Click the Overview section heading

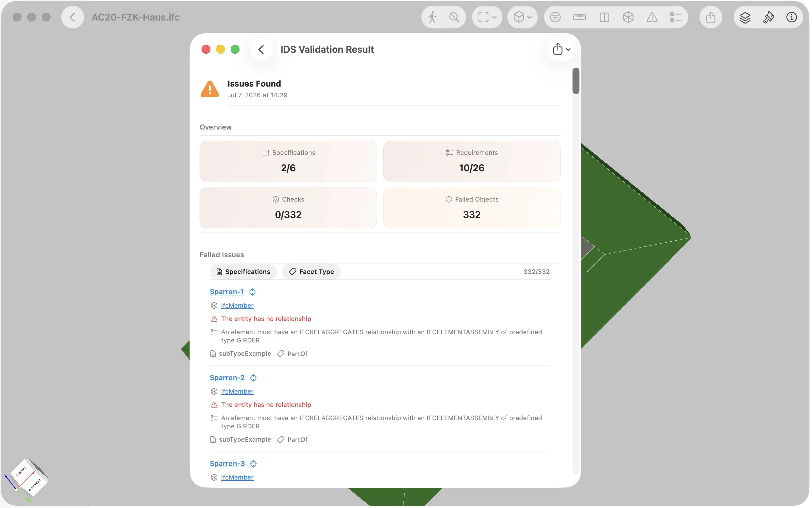[x=216, y=127]
